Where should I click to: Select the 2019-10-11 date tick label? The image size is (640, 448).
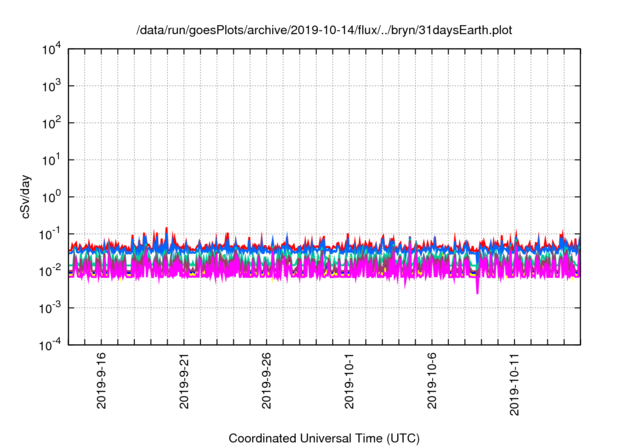click(x=516, y=378)
